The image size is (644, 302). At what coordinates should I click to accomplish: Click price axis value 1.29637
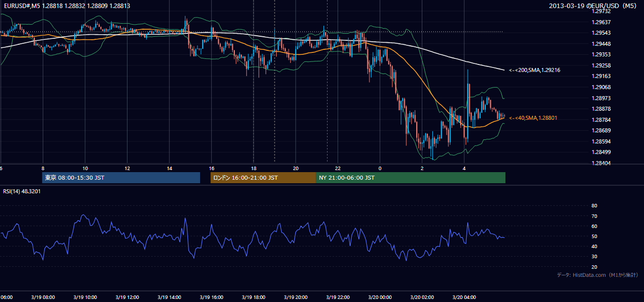coord(601,22)
